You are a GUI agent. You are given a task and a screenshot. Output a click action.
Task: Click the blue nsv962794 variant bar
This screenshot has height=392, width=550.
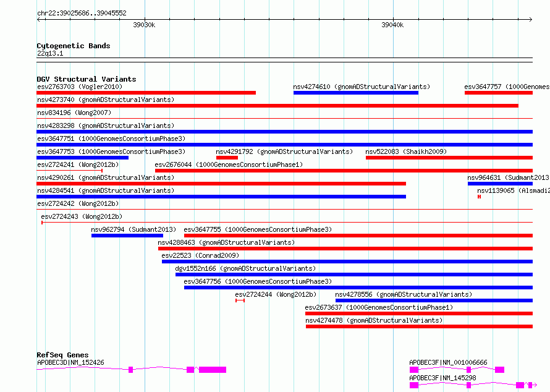point(127,236)
